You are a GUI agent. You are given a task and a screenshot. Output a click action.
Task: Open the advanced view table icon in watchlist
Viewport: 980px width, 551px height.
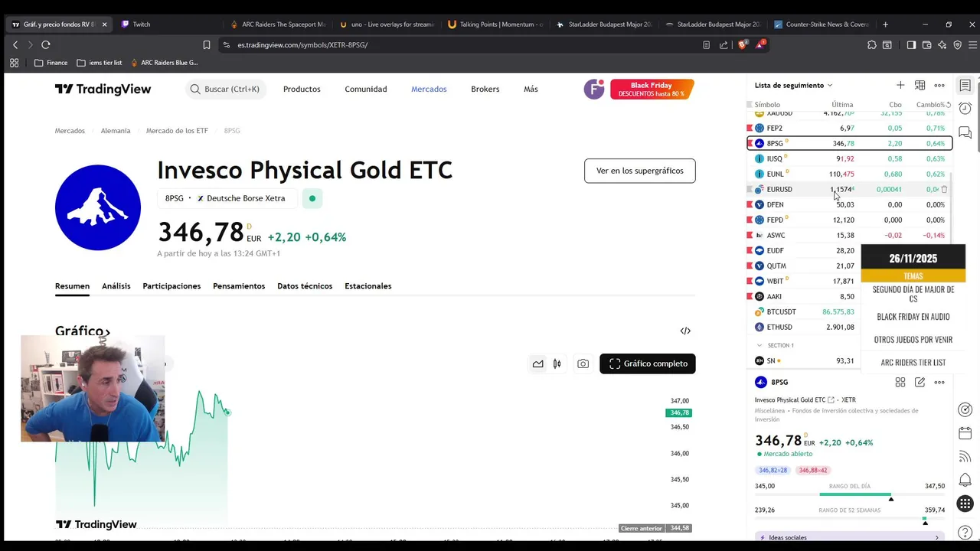(920, 85)
